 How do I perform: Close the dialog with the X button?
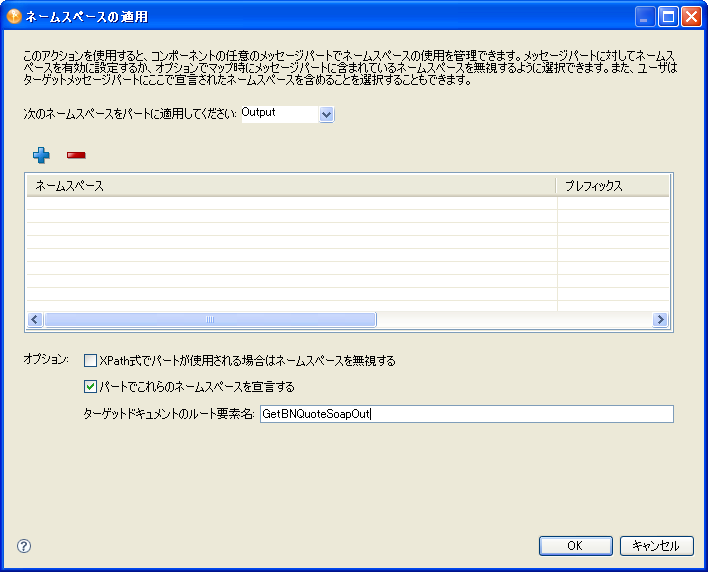pyautogui.click(x=691, y=17)
